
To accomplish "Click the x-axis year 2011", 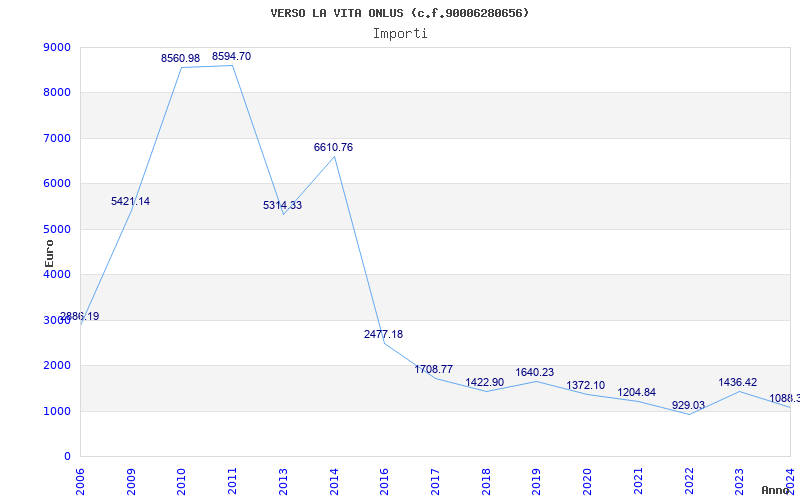I will coord(233,482).
